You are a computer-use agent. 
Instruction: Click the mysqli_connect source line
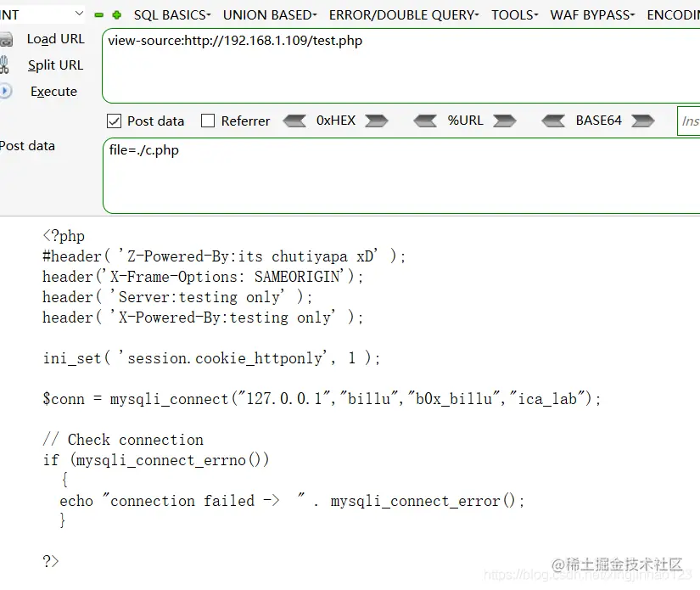click(322, 398)
